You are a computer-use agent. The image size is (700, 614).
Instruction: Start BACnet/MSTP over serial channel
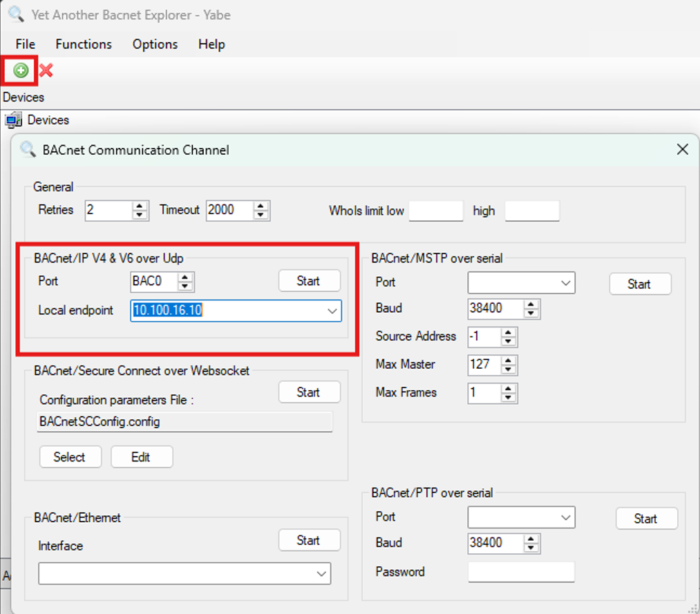[x=639, y=284]
